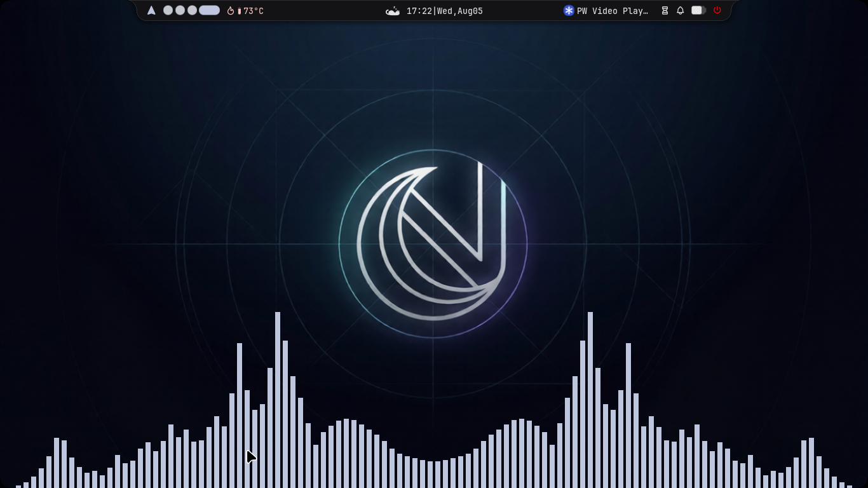868x488 pixels.
Task: Click the flame temperature icon
Action: coord(231,11)
